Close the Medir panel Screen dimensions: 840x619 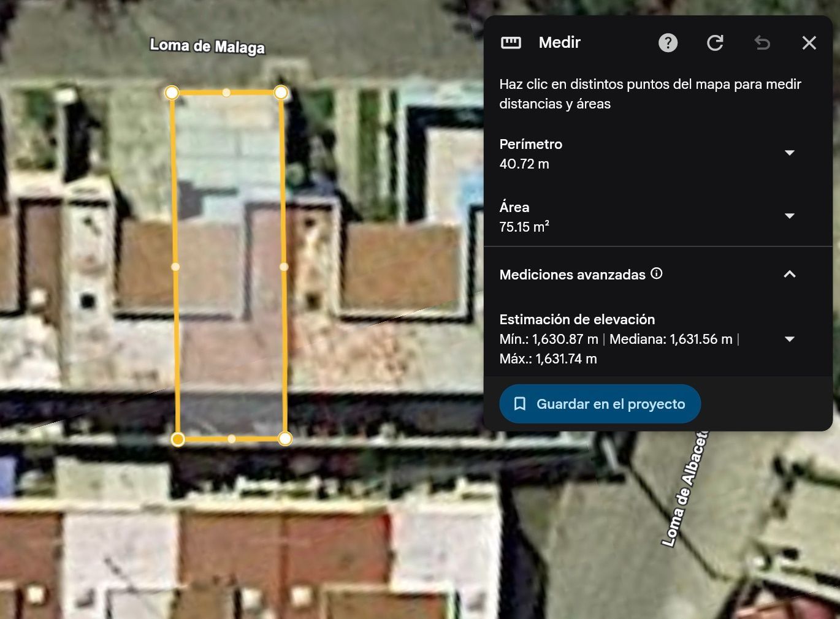coord(809,43)
